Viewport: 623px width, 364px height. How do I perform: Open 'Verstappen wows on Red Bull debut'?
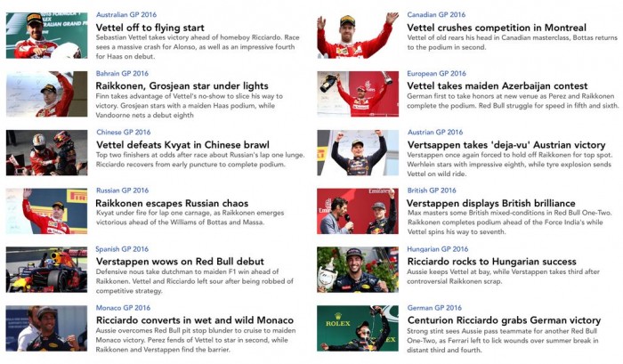point(180,262)
